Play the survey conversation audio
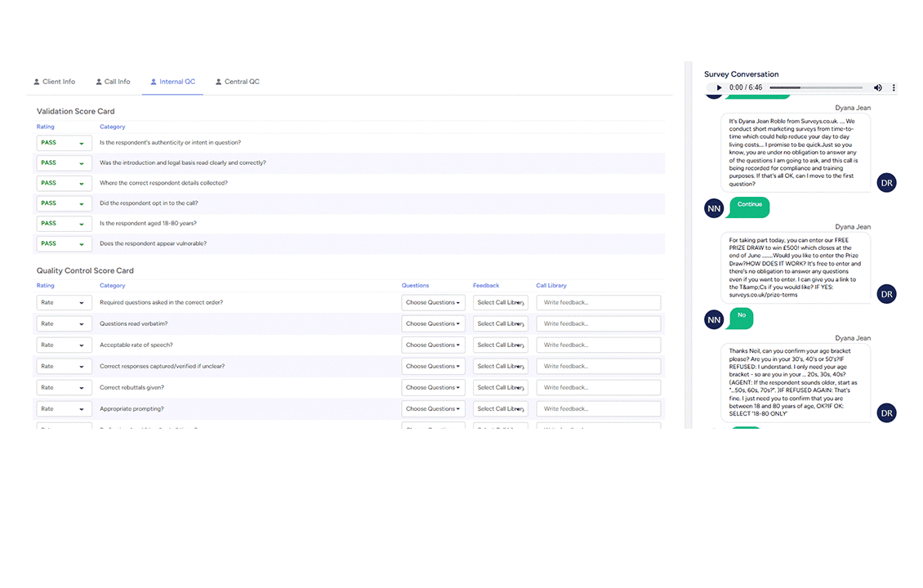 coord(719,87)
